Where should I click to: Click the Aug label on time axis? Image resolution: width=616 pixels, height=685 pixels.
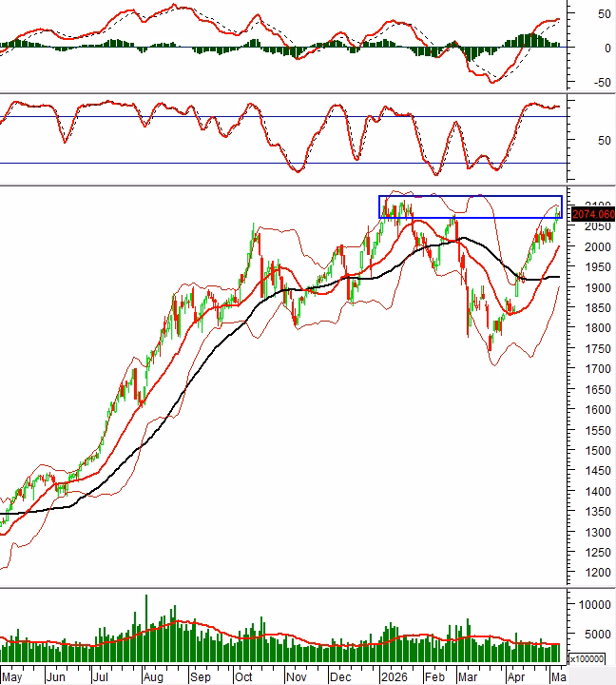[x=153, y=677]
